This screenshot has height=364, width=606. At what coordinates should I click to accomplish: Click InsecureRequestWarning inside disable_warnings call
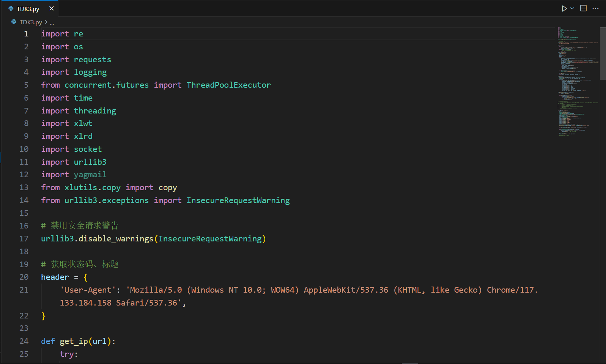210,239
